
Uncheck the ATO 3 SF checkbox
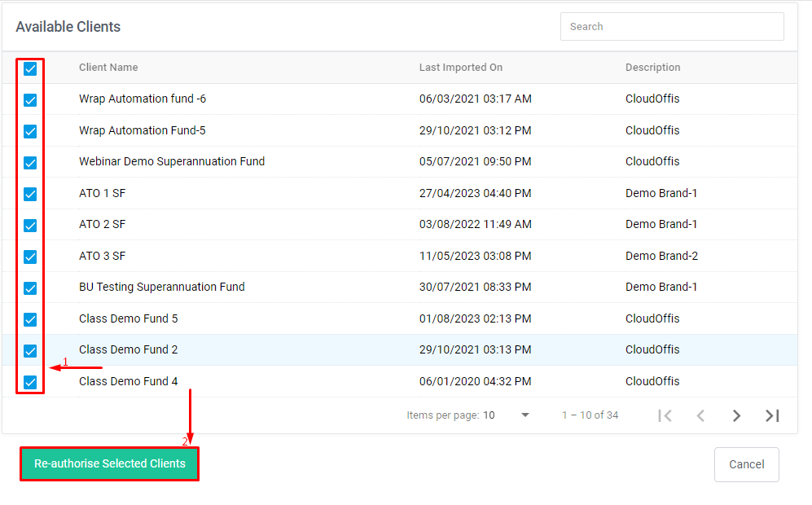30,257
